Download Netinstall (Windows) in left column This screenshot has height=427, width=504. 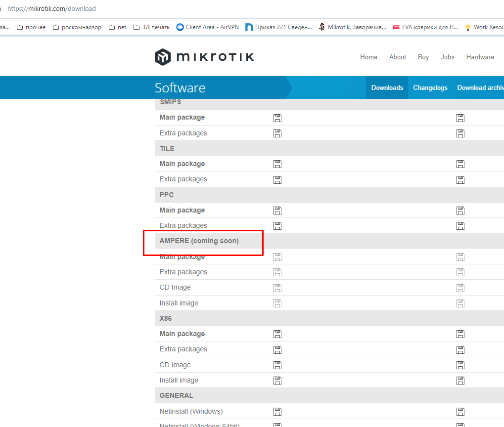coord(277,412)
